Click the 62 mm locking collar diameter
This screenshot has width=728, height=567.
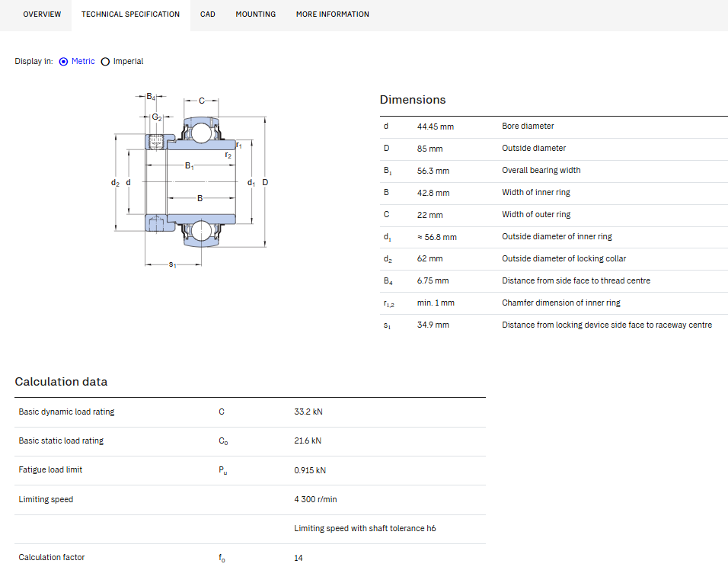point(430,258)
